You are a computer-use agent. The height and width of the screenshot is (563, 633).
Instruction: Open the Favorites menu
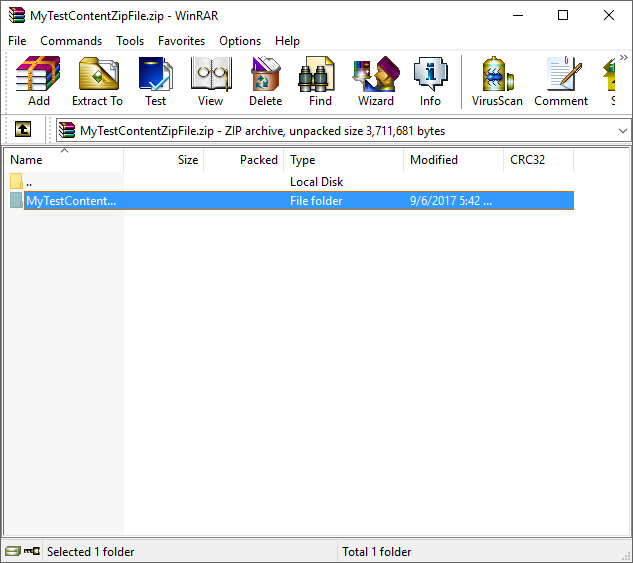click(181, 41)
